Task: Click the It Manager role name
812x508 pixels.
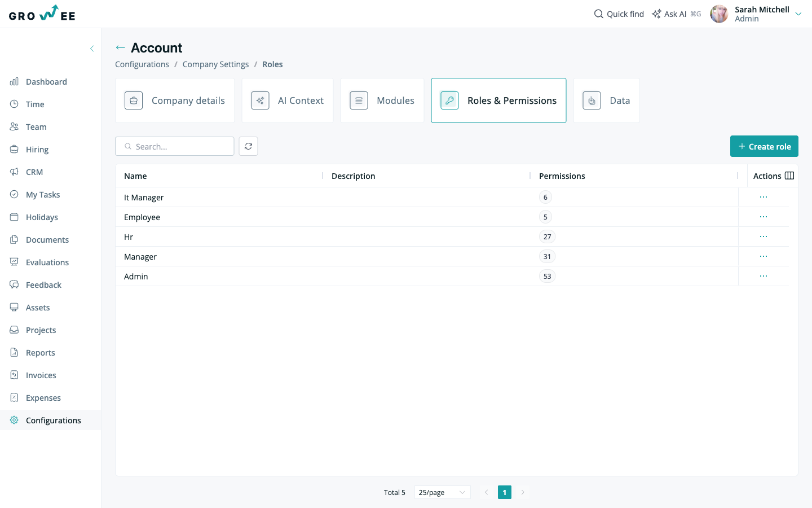Action: click(144, 198)
